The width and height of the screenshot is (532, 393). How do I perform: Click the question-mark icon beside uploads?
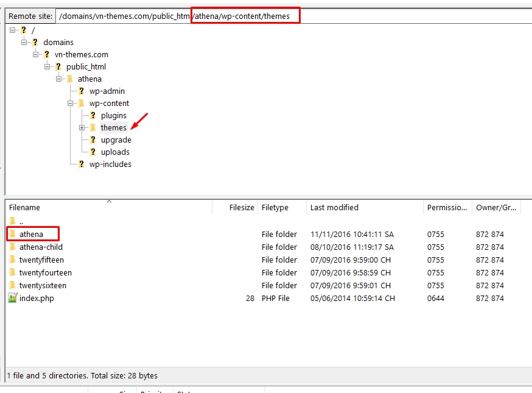point(93,152)
